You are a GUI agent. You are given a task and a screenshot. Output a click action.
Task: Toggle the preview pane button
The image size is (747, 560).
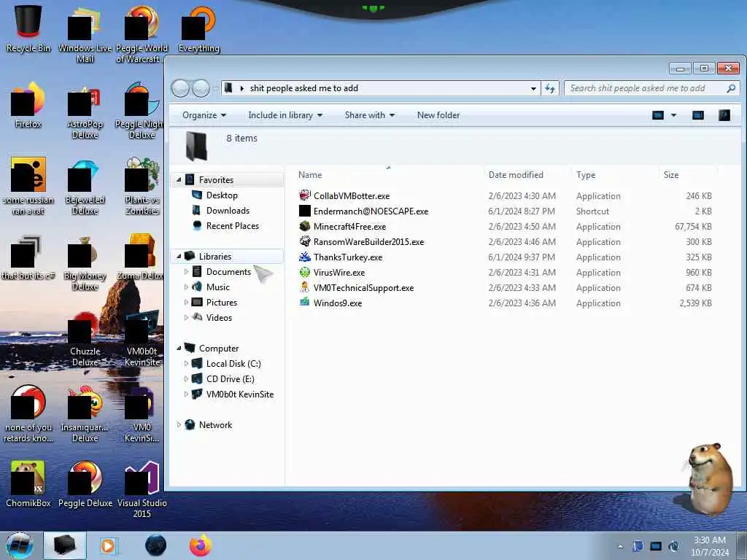pos(698,114)
